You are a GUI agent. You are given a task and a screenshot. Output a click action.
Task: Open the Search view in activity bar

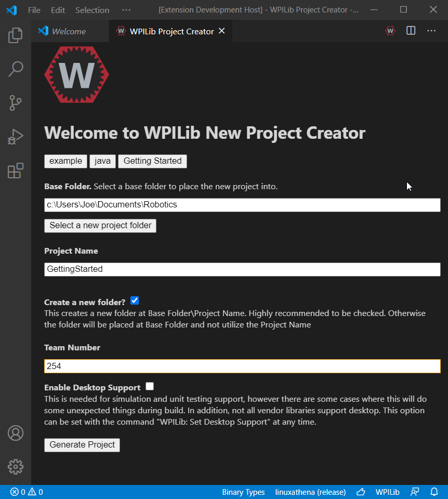tap(15, 69)
